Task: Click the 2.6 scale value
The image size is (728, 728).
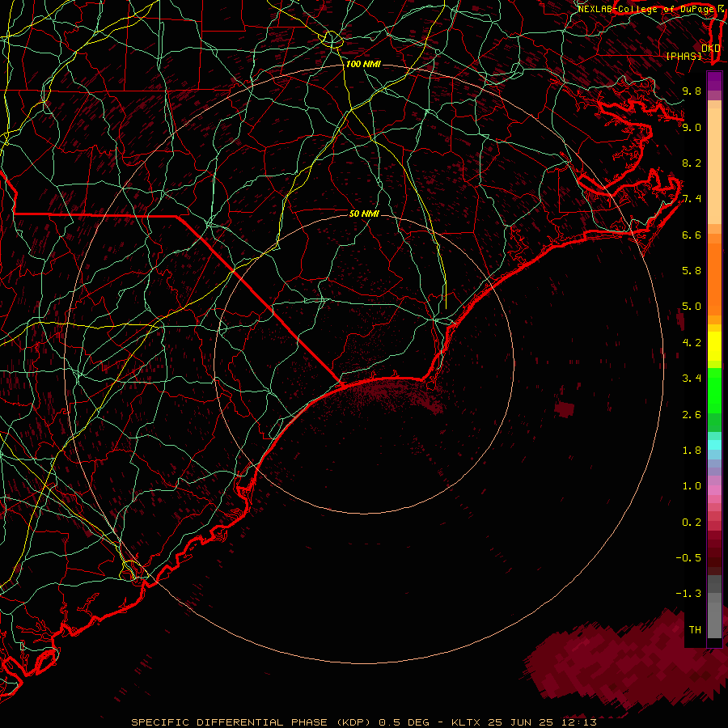Action: coord(692,414)
